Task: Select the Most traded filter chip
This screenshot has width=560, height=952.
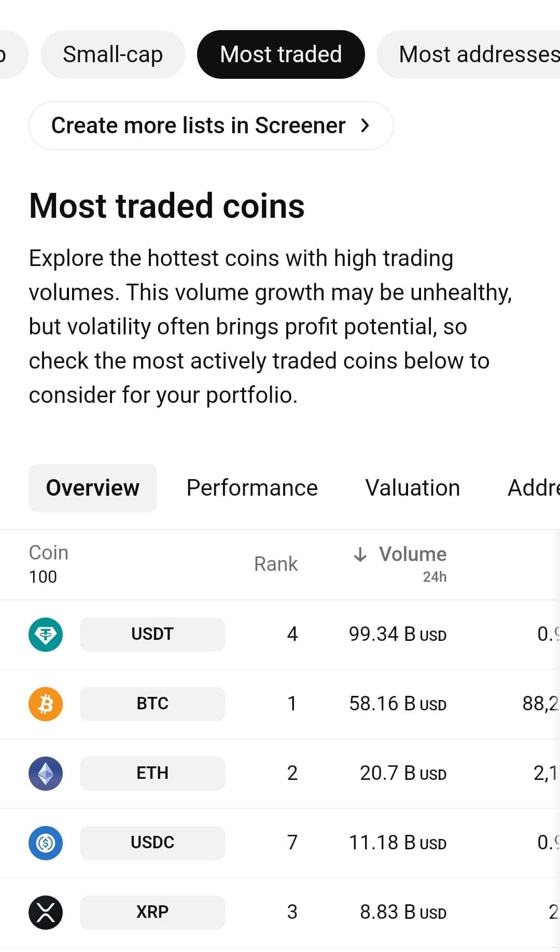Action: tap(281, 54)
